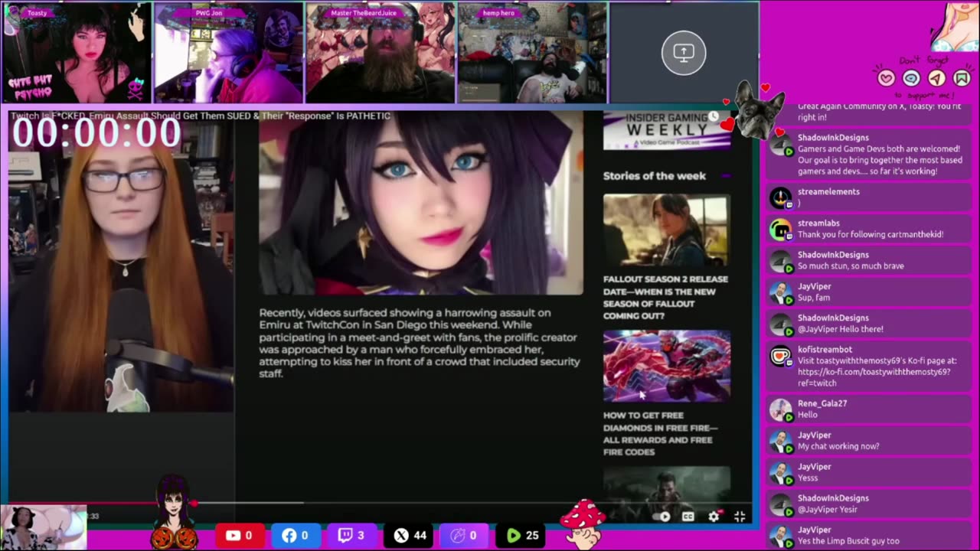The width and height of the screenshot is (980, 551).
Task: Click ShadowInkDesigns avatar beside "So much stun"
Action: click(780, 261)
